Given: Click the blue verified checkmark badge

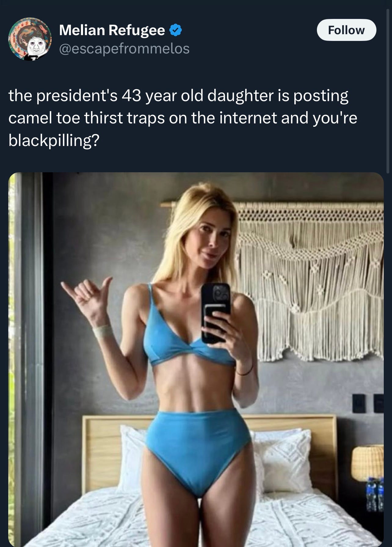Looking at the screenshot, I should click(x=176, y=30).
